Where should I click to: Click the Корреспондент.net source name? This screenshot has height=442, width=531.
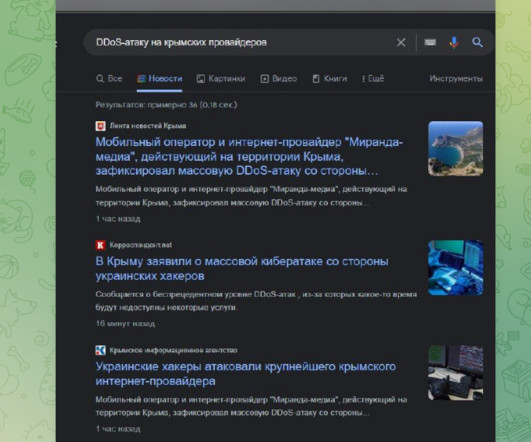click(141, 245)
